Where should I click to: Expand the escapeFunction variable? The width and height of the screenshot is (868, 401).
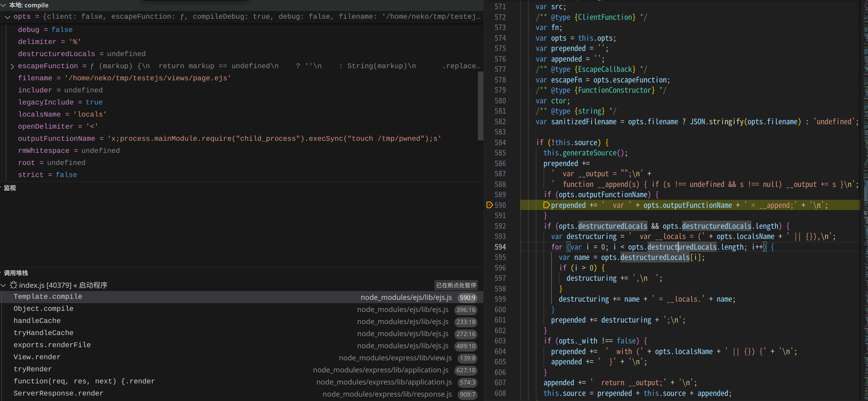point(12,66)
